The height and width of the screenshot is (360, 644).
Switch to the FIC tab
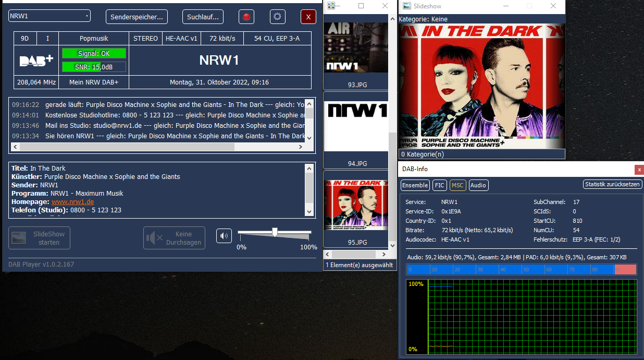[x=440, y=185]
